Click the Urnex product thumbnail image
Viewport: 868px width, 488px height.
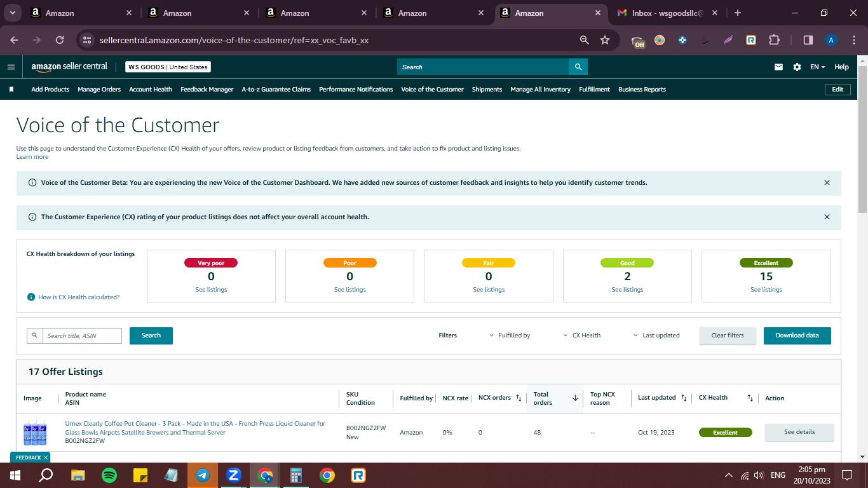[35, 432]
